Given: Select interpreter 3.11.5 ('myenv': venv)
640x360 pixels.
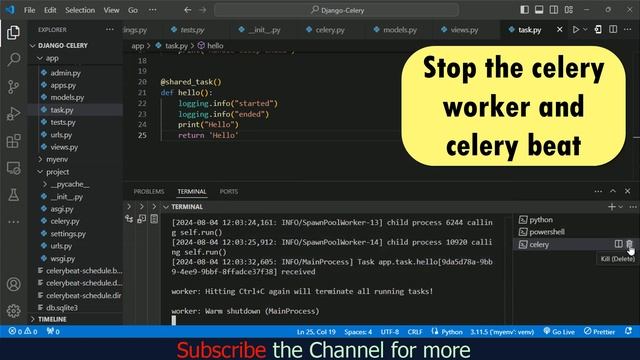Looking at the screenshot, I should [502, 331].
